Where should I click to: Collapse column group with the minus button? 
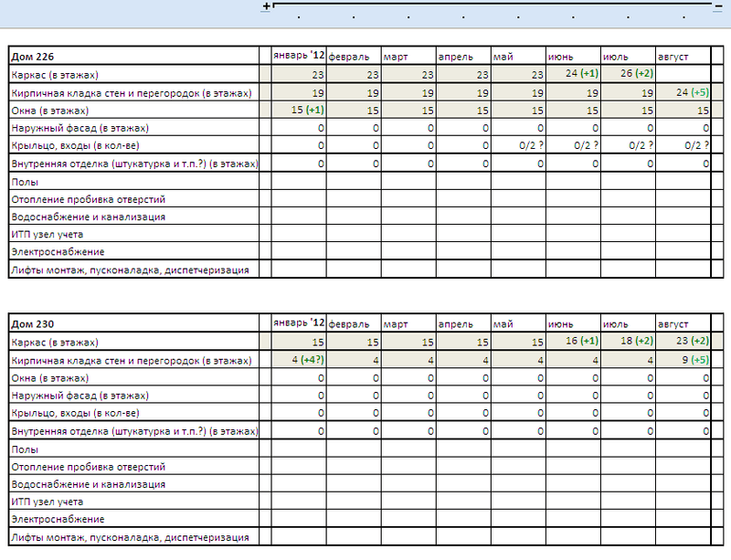[717, 5]
